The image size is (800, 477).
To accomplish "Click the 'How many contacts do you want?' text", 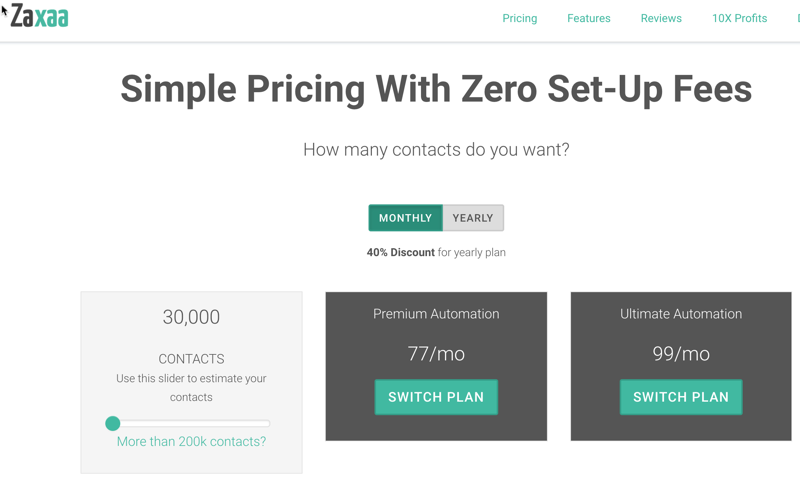I will (x=436, y=149).
